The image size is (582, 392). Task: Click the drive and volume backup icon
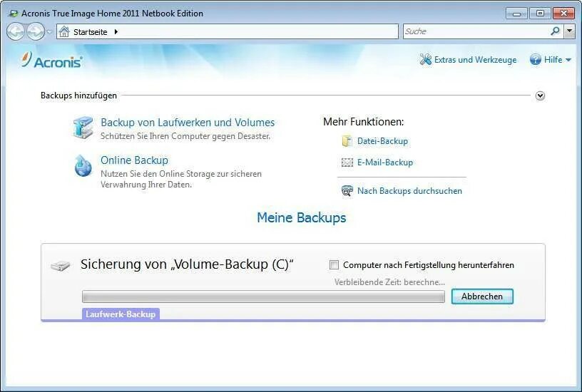tap(83, 128)
